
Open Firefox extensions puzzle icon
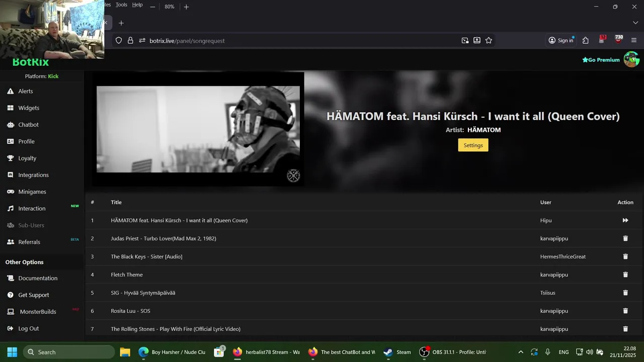coord(586,41)
